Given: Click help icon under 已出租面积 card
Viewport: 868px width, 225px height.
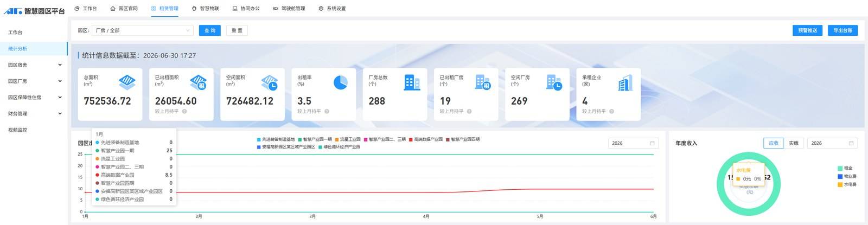Looking at the screenshot, I should [x=184, y=111].
